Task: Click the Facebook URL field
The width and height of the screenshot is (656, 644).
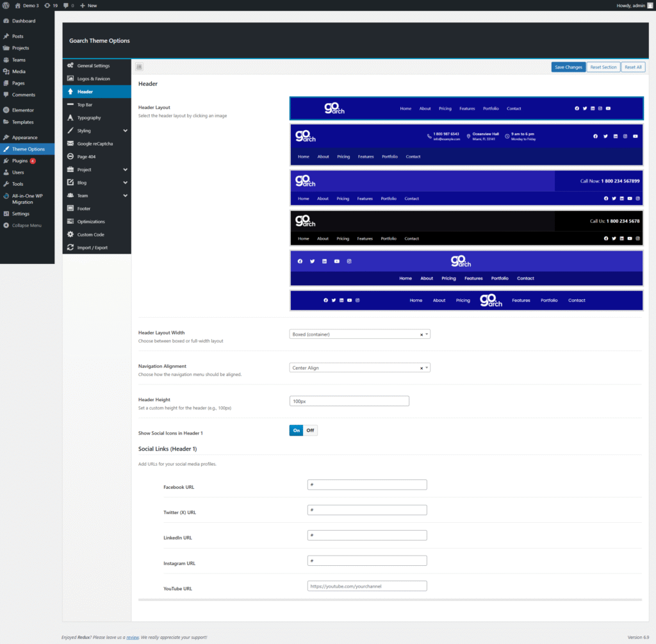Action: pyautogui.click(x=367, y=484)
